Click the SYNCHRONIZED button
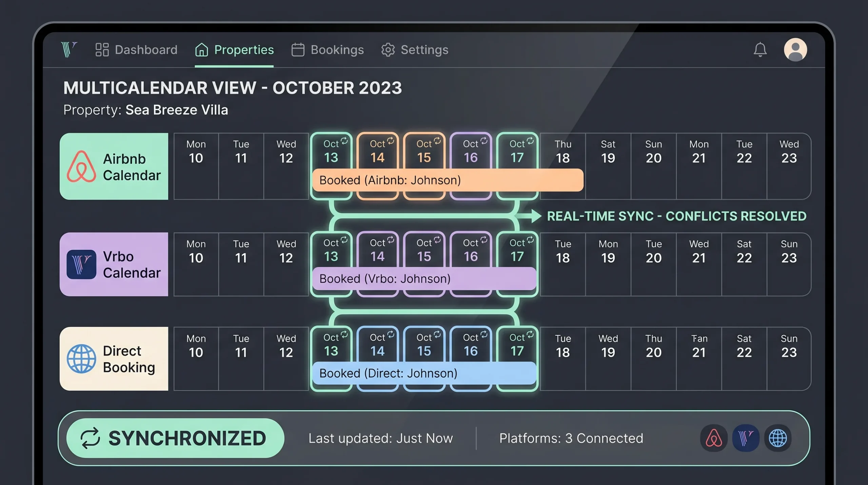Image resolution: width=868 pixels, height=485 pixels. coord(175,438)
